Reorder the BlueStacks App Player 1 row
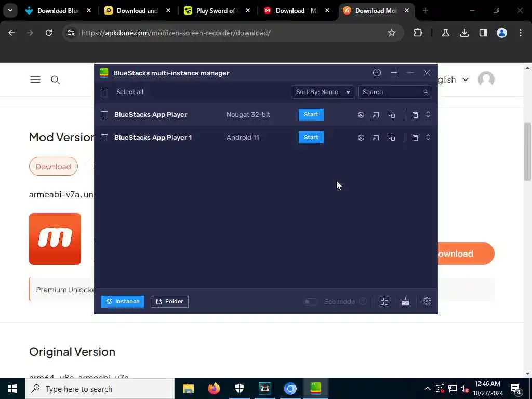This screenshot has height=399, width=532. pyautogui.click(x=428, y=137)
